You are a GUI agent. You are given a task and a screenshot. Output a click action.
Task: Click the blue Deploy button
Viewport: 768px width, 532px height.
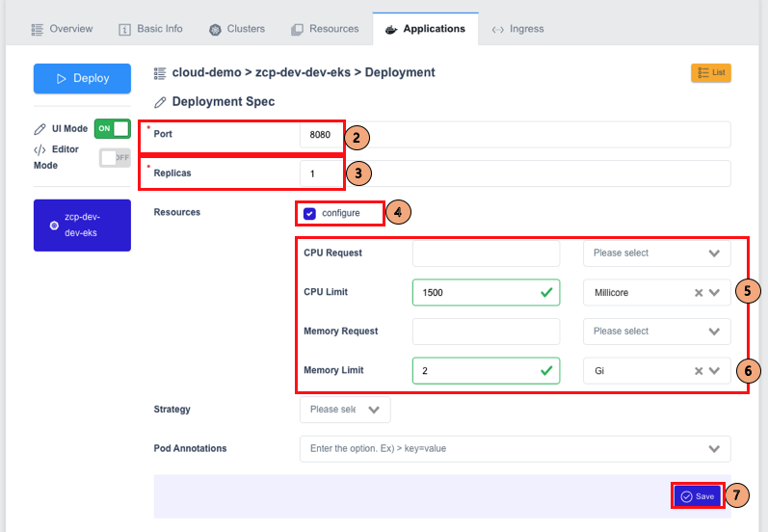82,78
